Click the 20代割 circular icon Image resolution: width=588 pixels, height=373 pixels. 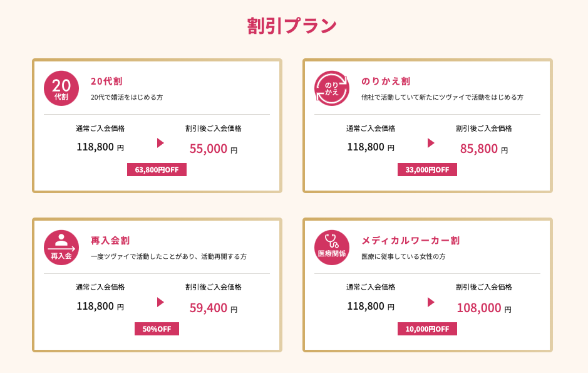[61, 88]
